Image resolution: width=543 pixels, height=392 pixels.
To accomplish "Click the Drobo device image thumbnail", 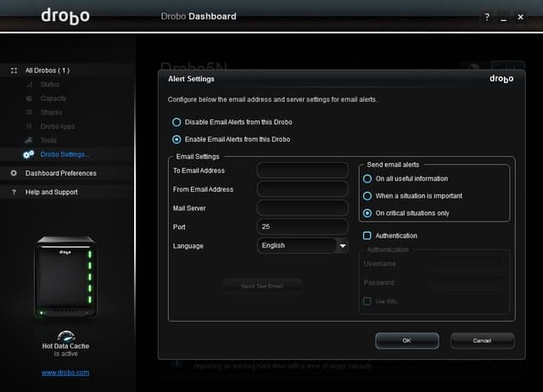I will (x=66, y=277).
